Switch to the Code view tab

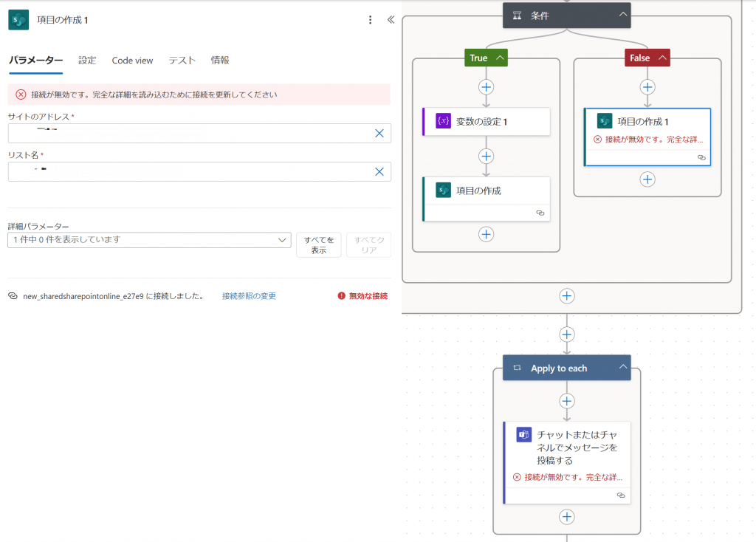point(132,61)
